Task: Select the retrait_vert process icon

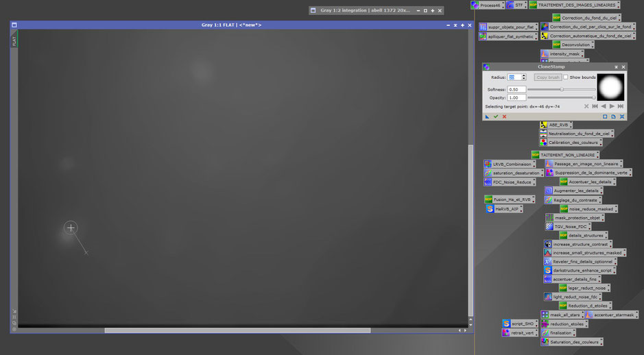Action: click(x=520, y=333)
